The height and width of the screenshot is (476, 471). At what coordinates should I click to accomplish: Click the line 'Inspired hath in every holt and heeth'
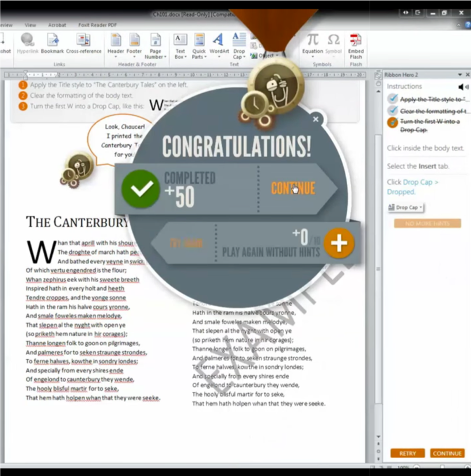[75, 288]
